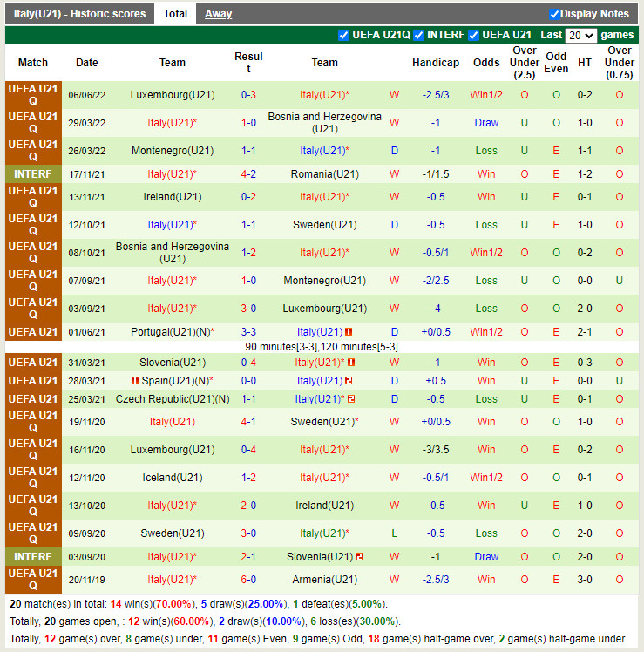Click red card icon in Czech Republic row
Viewport: 644px width, 652px height.
tap(351, 399)
